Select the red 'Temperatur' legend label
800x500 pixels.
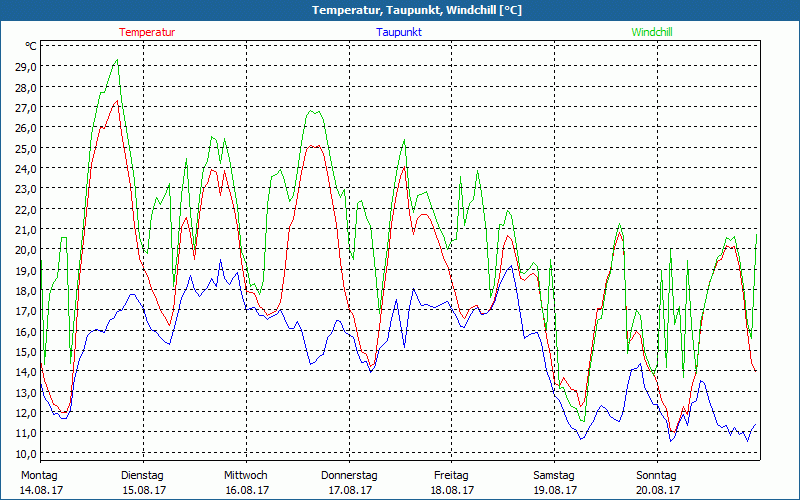coord(147,32)
